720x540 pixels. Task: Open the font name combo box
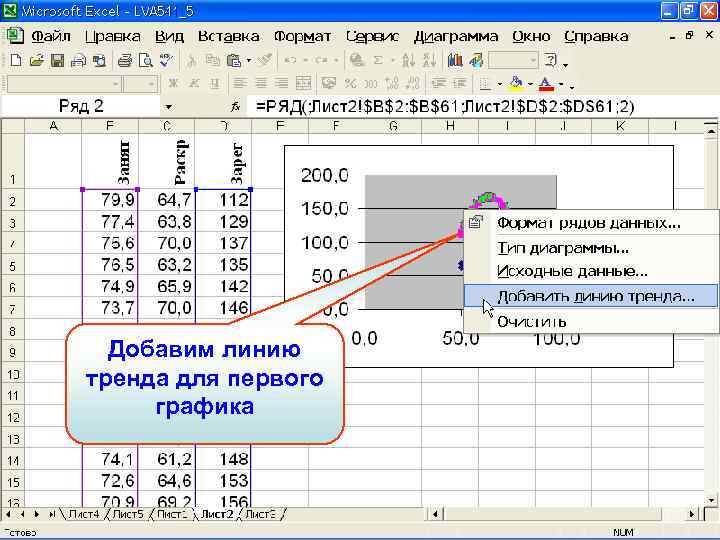click(x=64, y=84)
